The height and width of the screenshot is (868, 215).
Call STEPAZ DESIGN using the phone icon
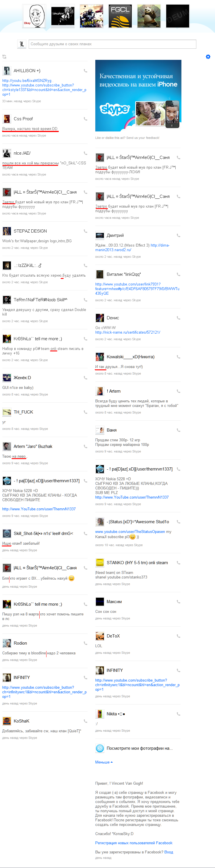tap(85, 231)
